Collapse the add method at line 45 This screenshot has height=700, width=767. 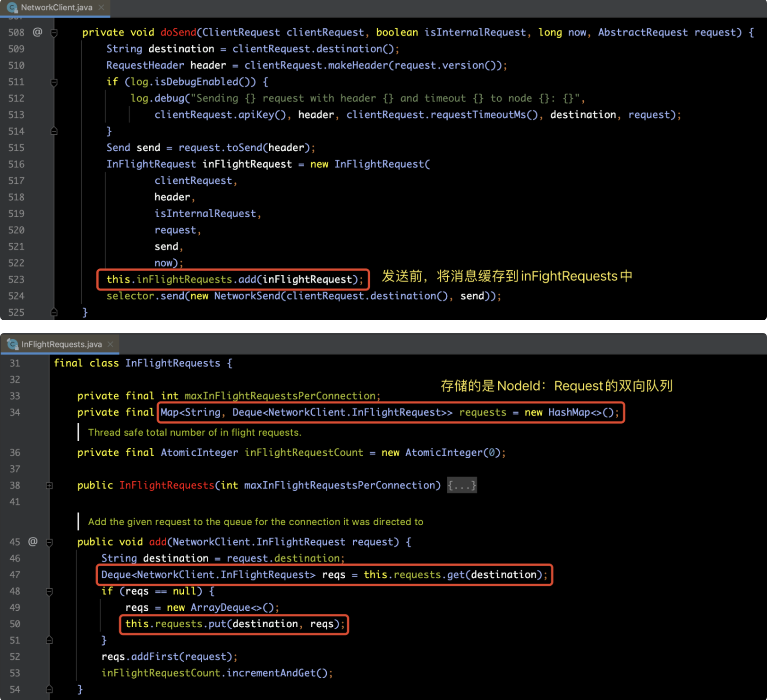[x=49, y=542]
